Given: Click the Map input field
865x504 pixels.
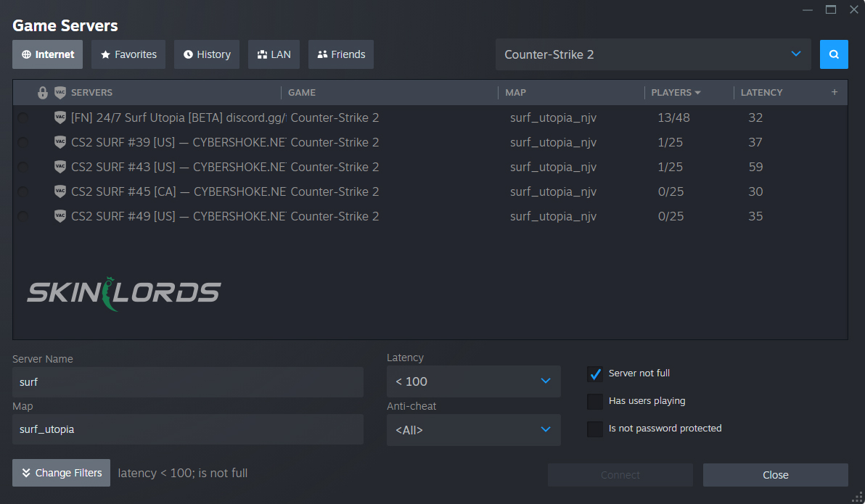Looking at the screenshot, I should coord(187,429).
